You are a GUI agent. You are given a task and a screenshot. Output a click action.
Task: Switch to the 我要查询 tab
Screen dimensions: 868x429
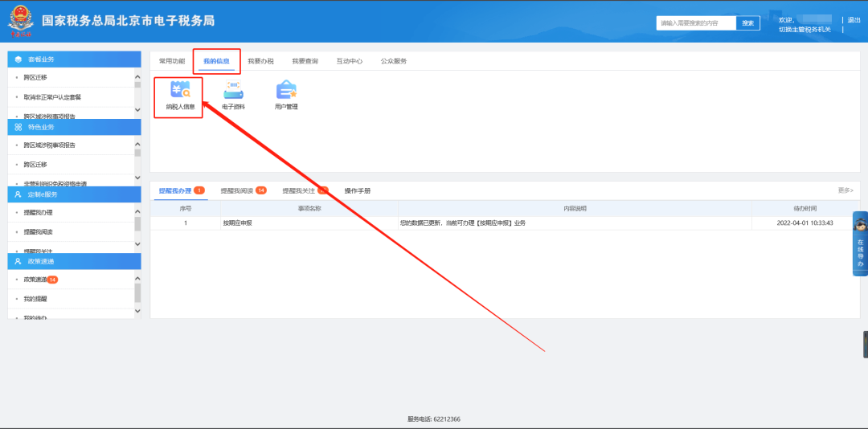click(x=305, y=61)
